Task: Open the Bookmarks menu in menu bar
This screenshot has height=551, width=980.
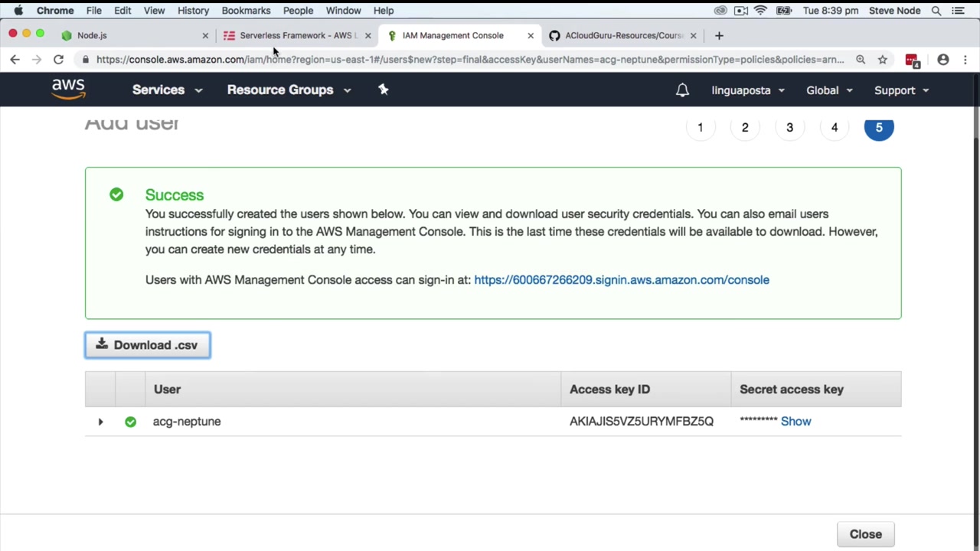Action: (246, 11)
